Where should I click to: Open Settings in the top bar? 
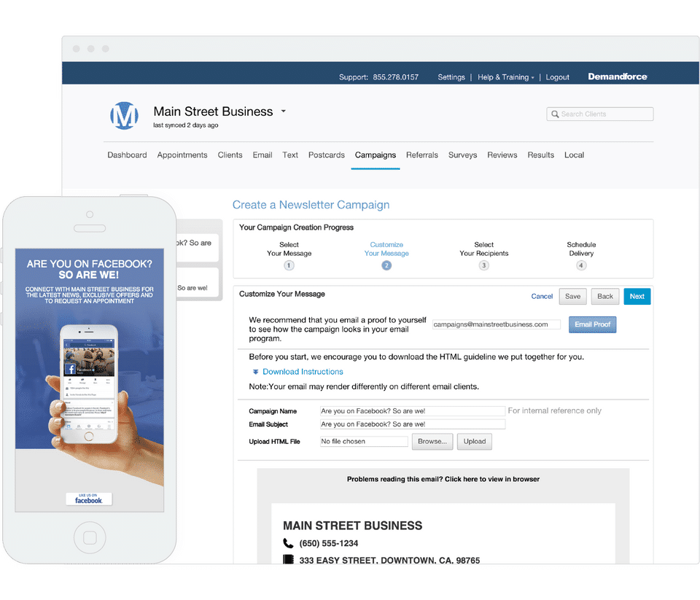pyautogui.click(x=451, y=77)
